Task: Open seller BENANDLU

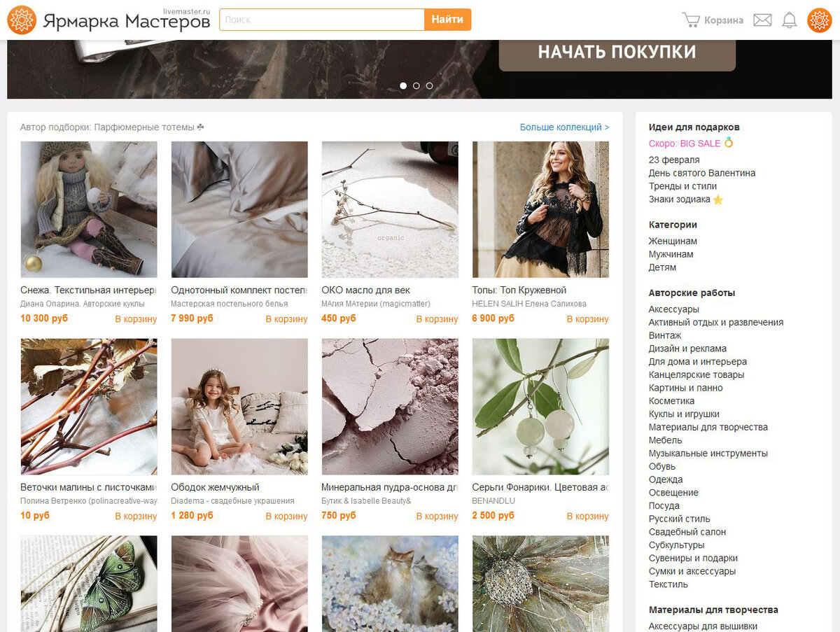Action: [x=493, y=501]
